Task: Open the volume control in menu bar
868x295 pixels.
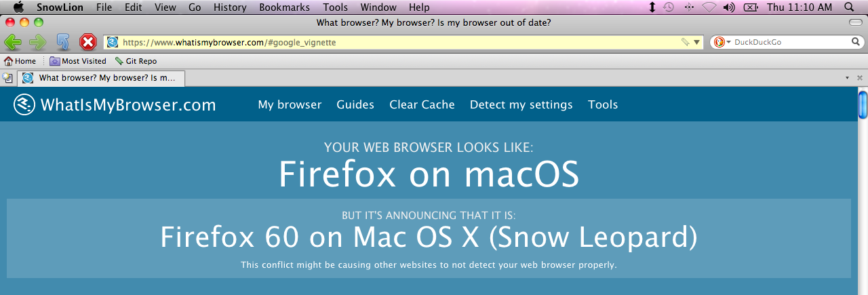Action: click(730, 7)
